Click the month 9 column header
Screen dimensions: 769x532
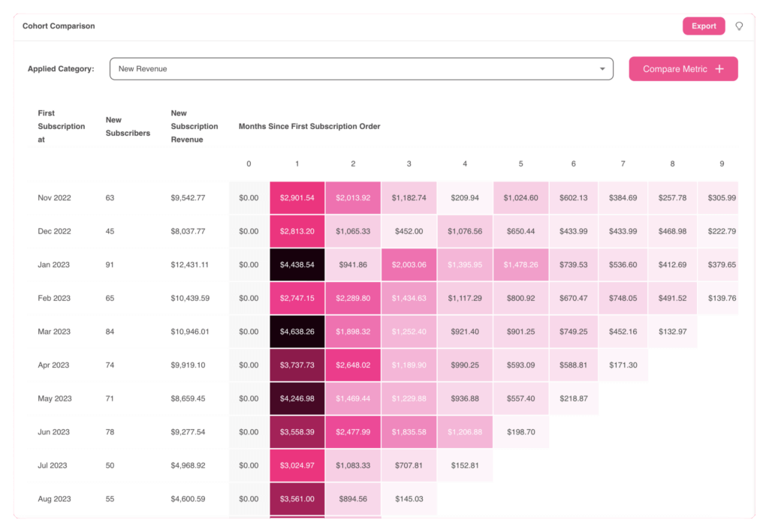click(722, 163)
